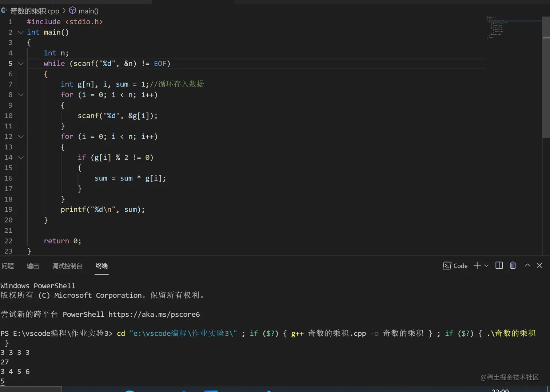This screenshot has height=392, width=550.
Task: Click the comment '//循环存入数据'
Action: pyautogui.click(x=177, y=84)
